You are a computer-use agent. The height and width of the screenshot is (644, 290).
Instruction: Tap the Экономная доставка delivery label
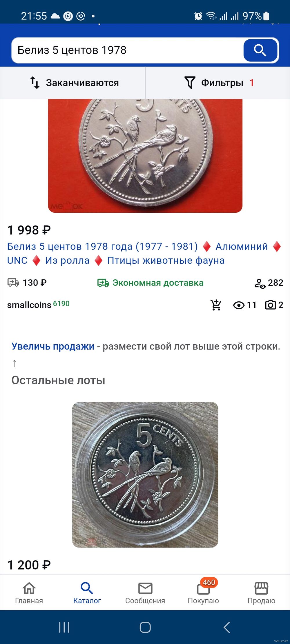[158, 283]
